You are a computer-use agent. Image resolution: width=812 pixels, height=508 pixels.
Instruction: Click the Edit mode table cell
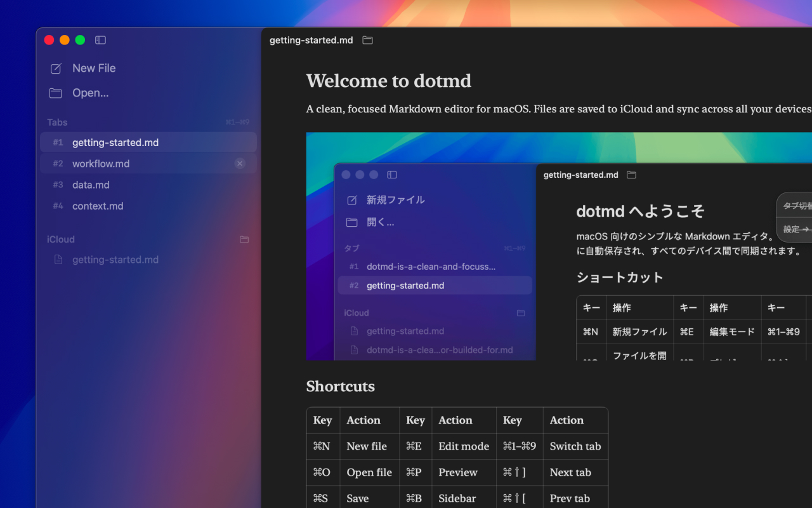coord(464,446)
